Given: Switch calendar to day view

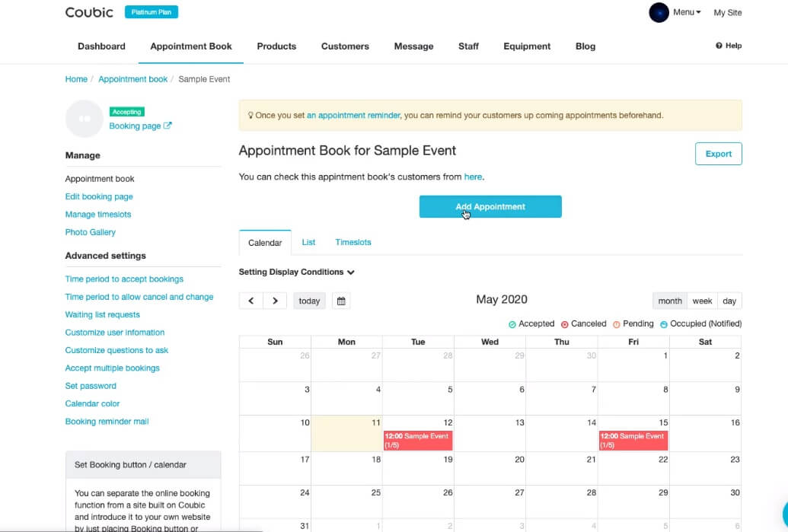Looking at the screenshot, I should tap(729, 301).
